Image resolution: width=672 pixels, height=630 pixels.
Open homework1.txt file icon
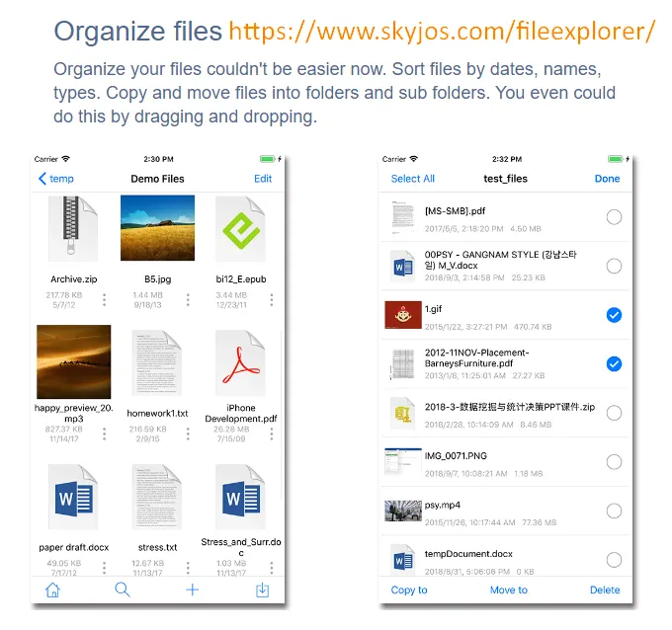tap(157, 362)
